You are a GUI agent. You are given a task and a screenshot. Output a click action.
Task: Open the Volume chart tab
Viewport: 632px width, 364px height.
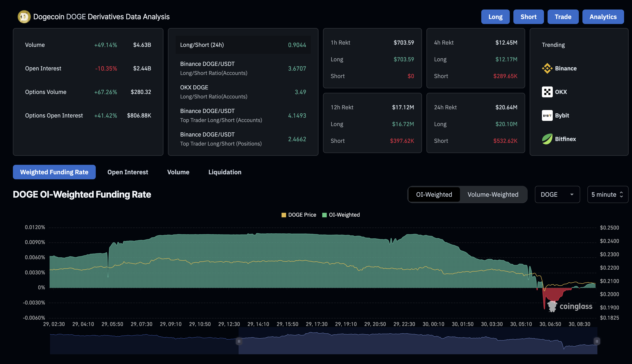(178, 172)
